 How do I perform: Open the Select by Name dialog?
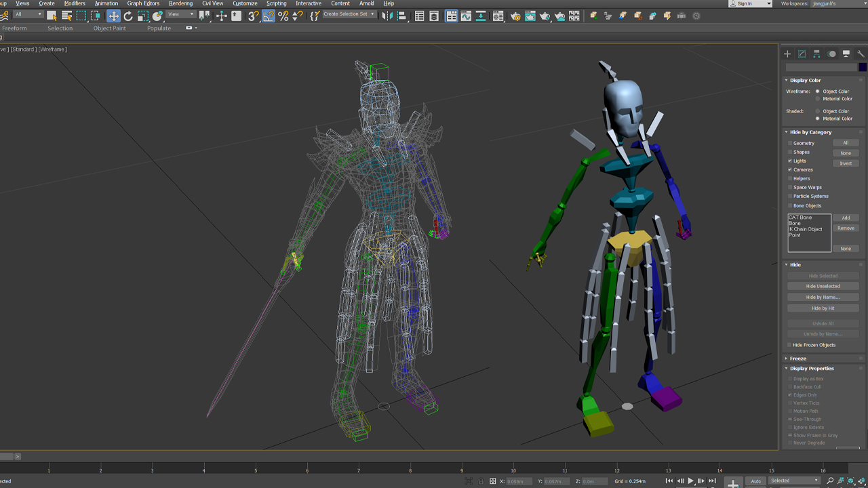point(66,15)
